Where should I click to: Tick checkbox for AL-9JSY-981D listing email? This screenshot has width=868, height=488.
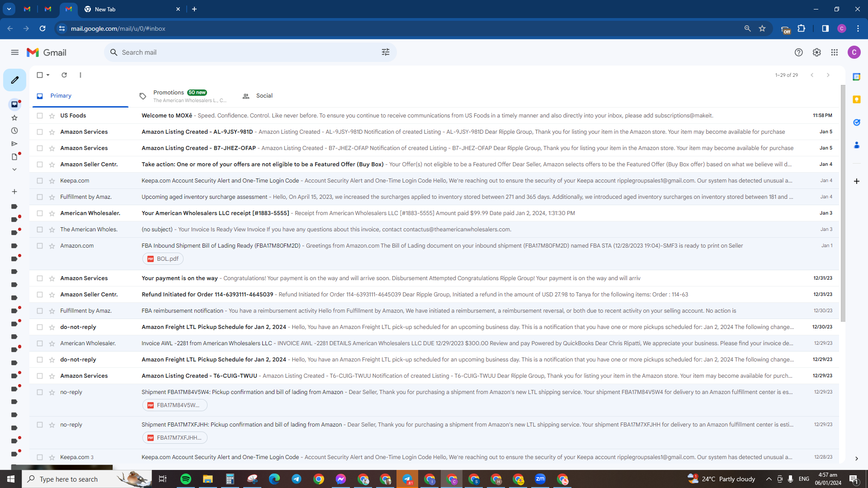(40, 132)
